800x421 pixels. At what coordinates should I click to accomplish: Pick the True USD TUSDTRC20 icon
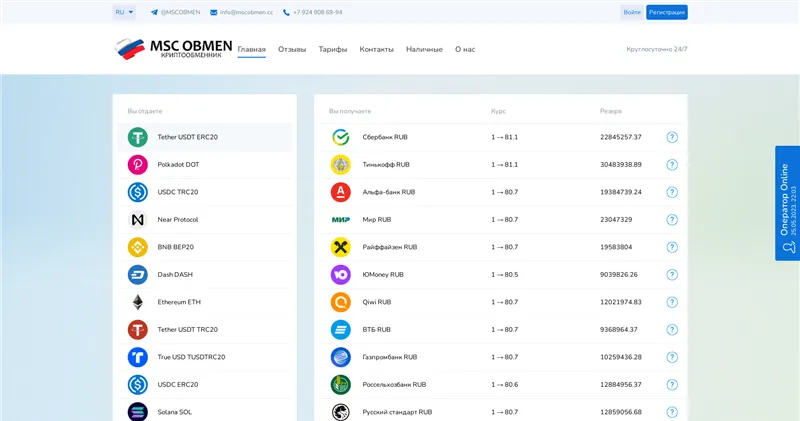[x=137, y=357]
